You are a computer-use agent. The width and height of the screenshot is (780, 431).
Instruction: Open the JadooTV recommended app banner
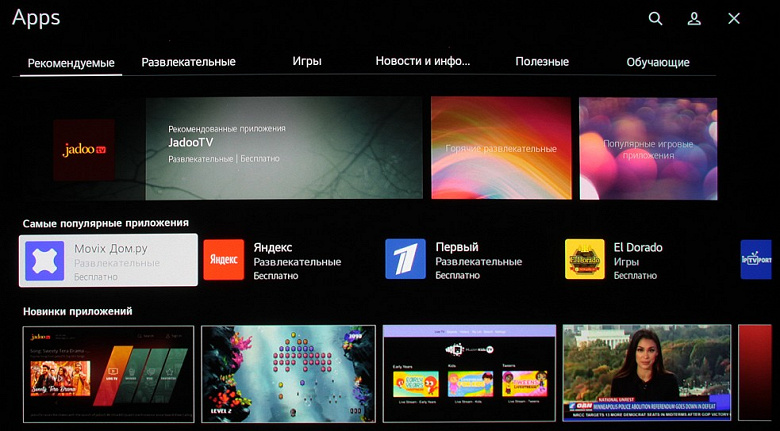point(284,148)
